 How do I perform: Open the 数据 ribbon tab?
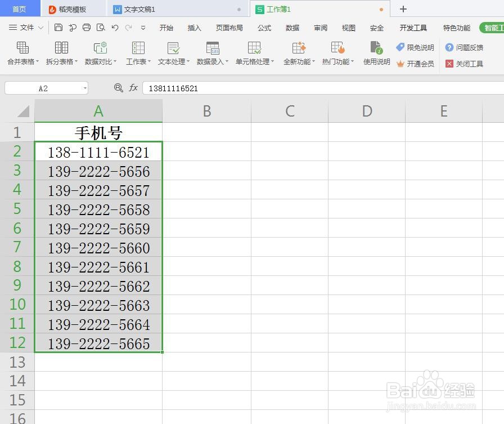pyautogui.click(x=292, y=28)
